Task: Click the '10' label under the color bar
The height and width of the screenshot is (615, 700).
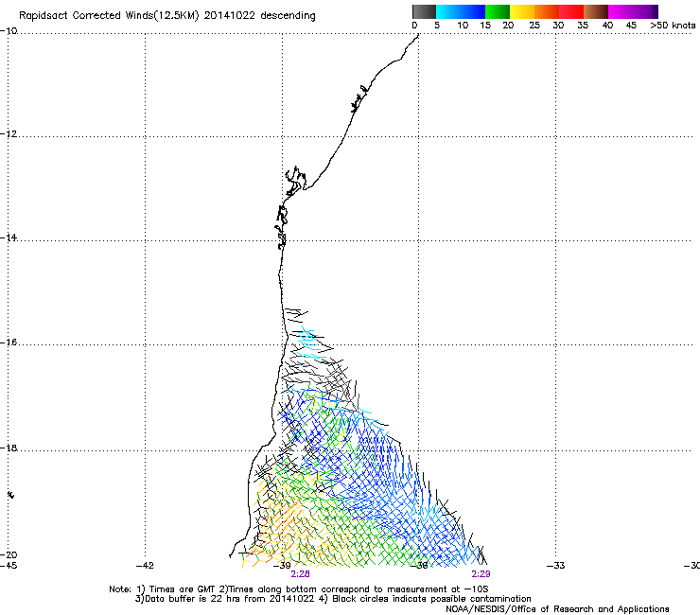Action: click(x=463, y=26)
